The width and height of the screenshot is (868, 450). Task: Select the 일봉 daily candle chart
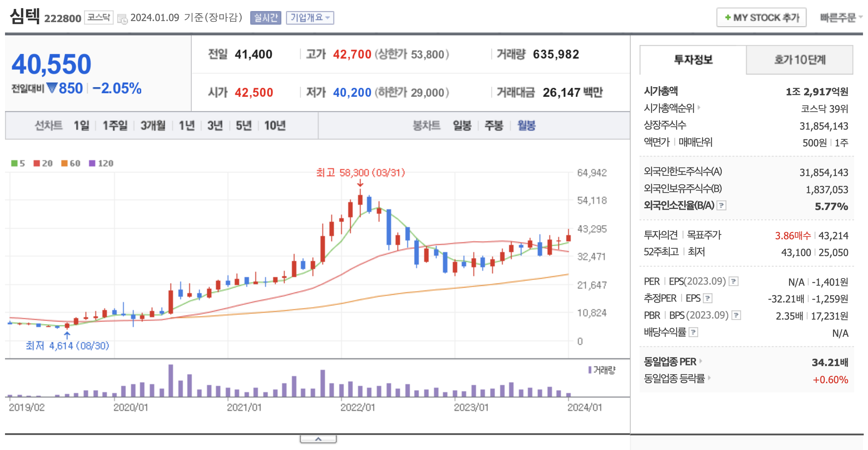462,126
